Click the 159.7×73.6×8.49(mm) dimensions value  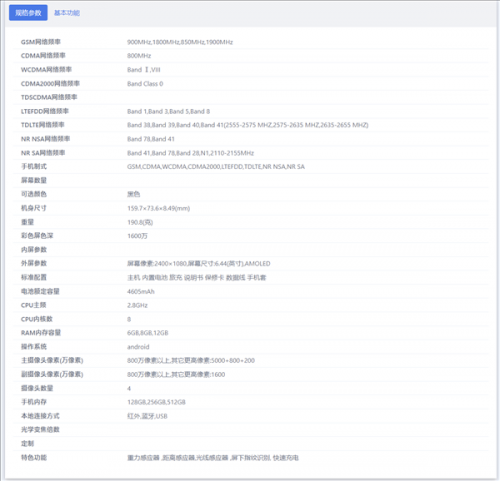point(159,208)
